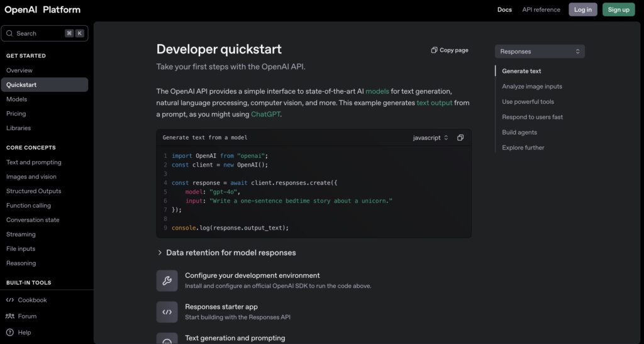Click the Copy page icon
This screenshot has width=644, height=344.
(434, 50)
